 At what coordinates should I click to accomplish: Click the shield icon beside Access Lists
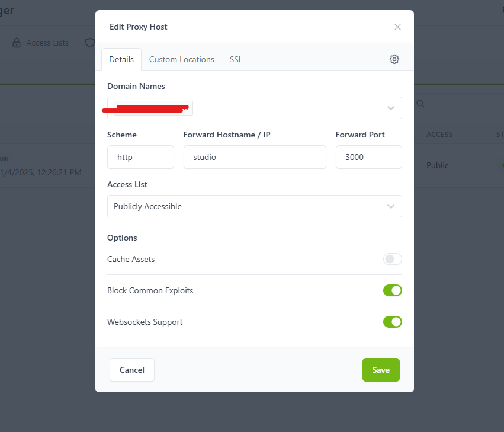[90, 43]
